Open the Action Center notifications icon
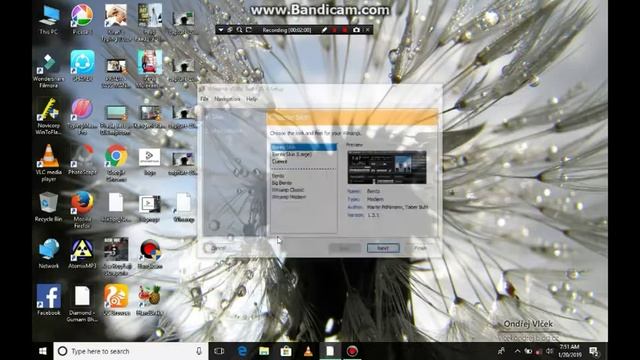Viewport: 640px width, 360px height. [593, 351]
